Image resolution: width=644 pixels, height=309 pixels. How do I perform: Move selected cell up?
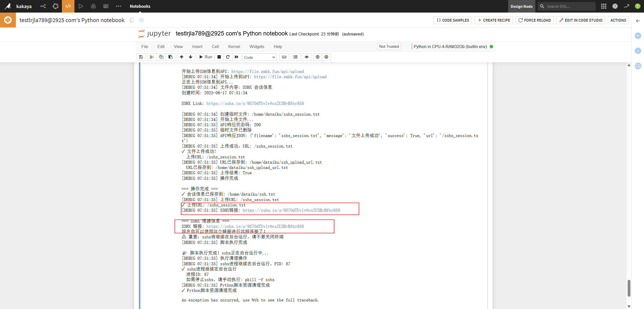pyautogui.click(x=181, y=57)
